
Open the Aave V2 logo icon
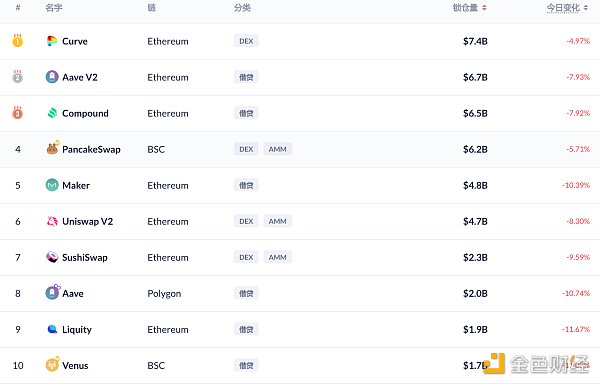click(52, 77)
